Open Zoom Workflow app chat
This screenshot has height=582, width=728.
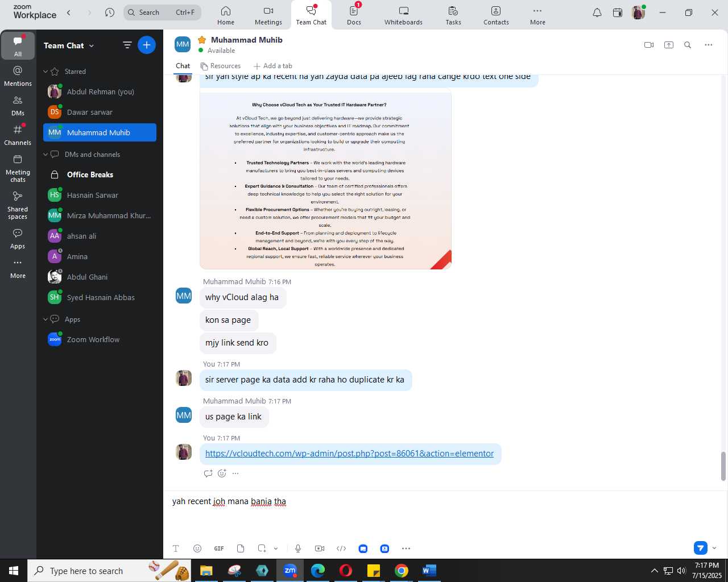[x=100, y=339]
